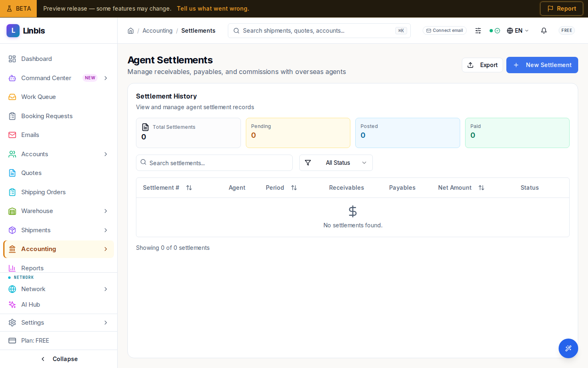Click the Reports chart icon

[12, 268]
